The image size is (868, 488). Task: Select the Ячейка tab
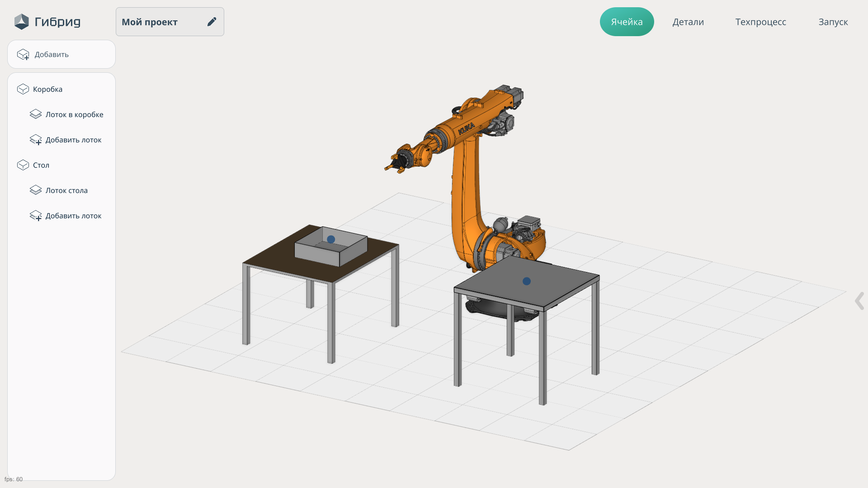627,22
